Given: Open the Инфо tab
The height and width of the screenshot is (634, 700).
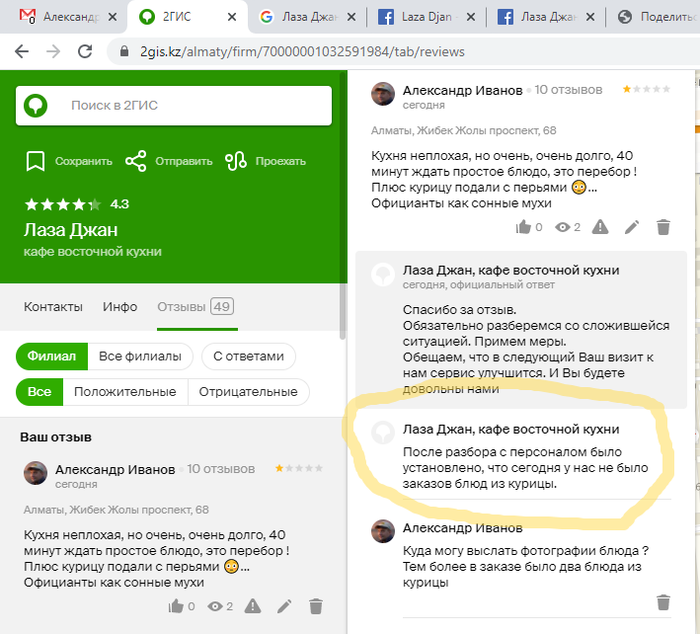Looking at the screenshot, I should (120, 306).
